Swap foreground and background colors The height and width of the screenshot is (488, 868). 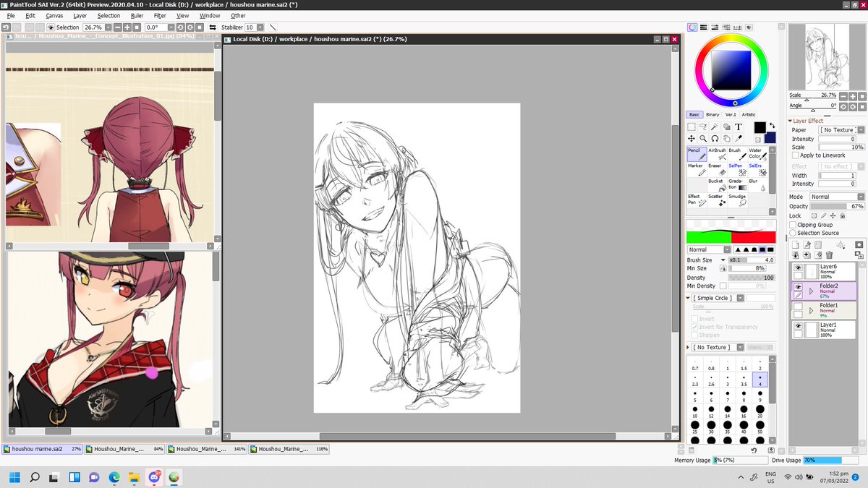click(x=771, y=124)
